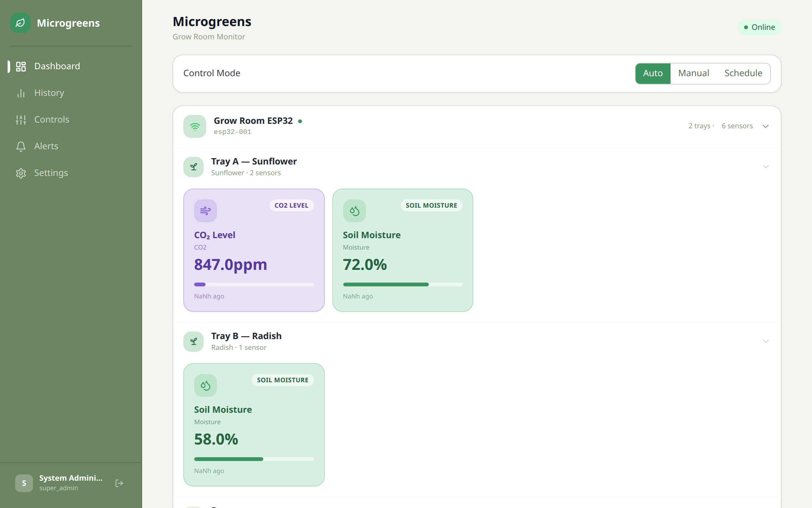
Task: Click the Tray A Soil Moisture droplet icon
Action: [354, 211]
